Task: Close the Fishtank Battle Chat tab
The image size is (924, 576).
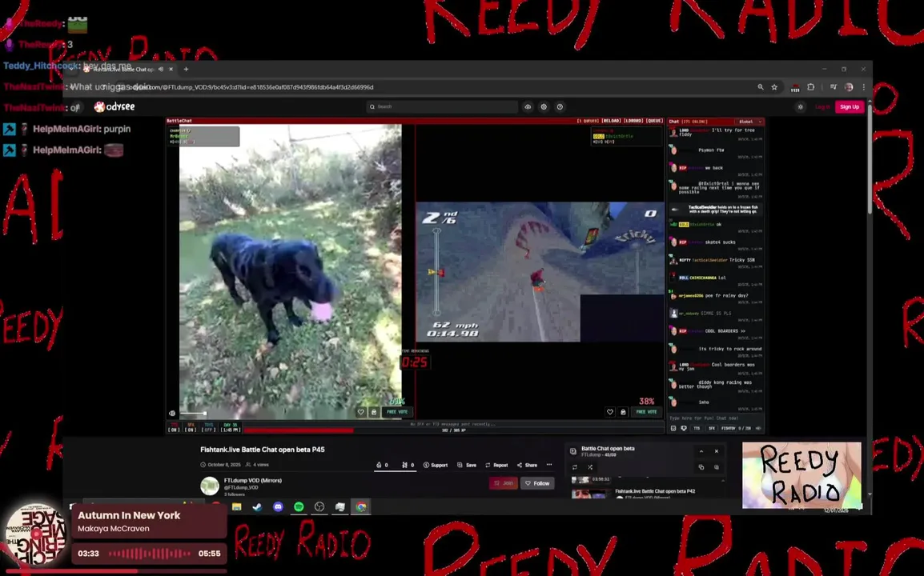Action: coord(171,69)
